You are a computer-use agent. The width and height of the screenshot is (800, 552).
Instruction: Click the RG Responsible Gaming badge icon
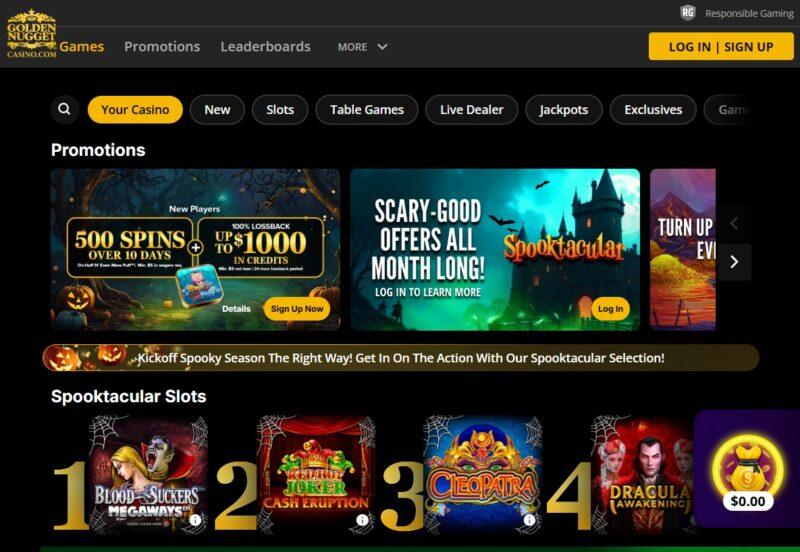(688, 13)
